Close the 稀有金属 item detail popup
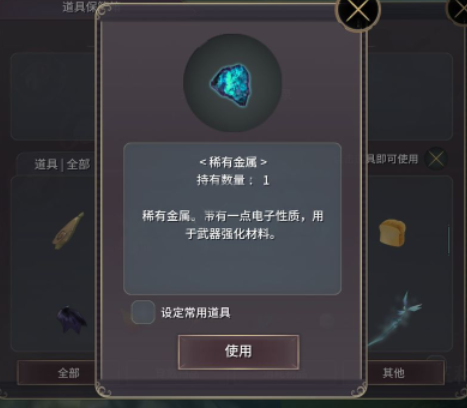The image size is (467, 408). tap(358, 11)
